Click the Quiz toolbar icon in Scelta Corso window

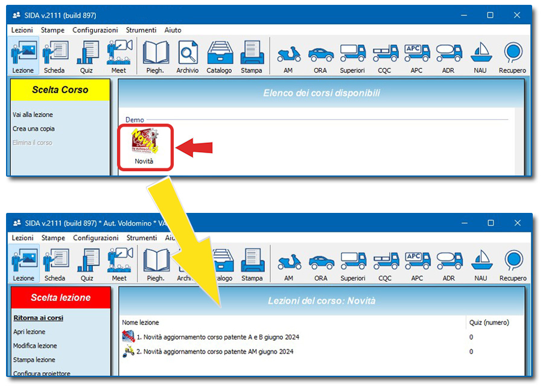[x=87, y=57]
